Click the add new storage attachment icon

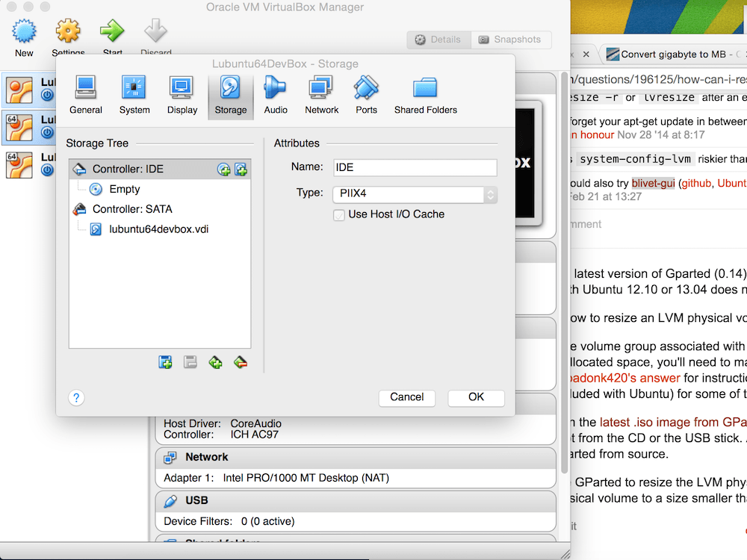tap(165, 362)
